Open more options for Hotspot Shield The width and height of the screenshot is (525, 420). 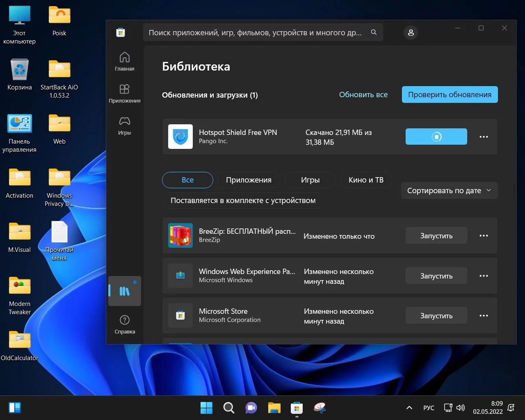tap(484, 137)
